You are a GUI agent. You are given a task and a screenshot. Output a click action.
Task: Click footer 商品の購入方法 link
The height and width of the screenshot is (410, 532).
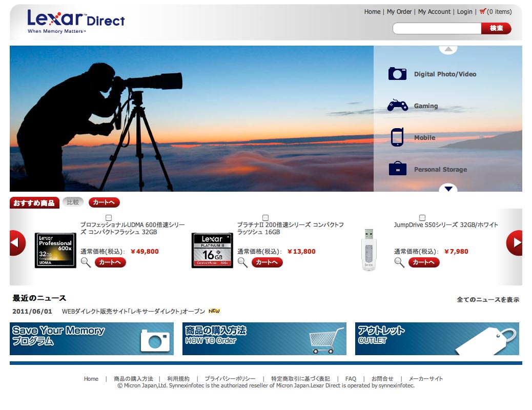(133, 379)
